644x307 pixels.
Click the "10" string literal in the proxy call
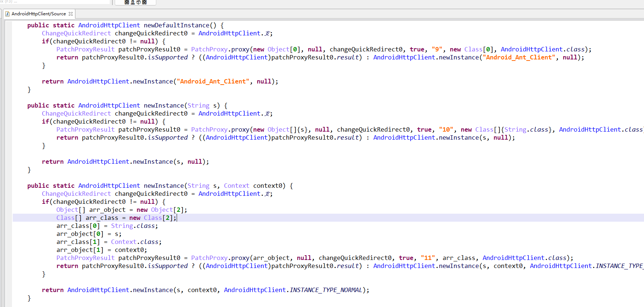(x=446, y=129)
